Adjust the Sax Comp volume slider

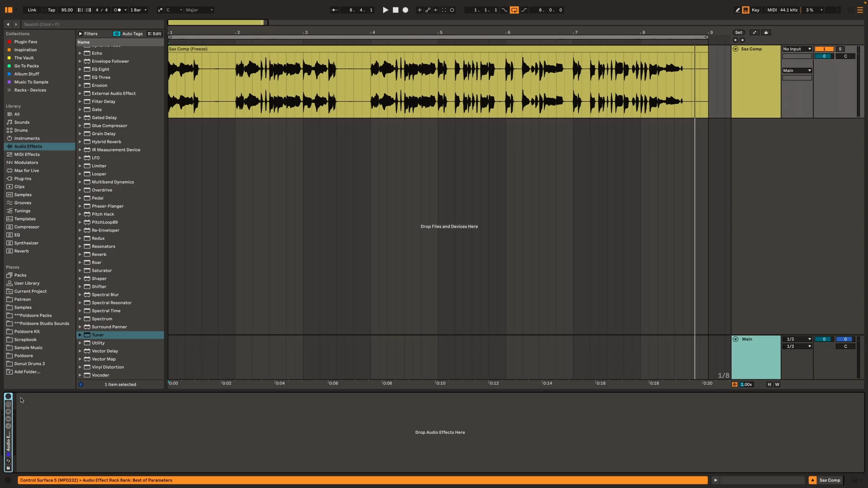(824, 56)
